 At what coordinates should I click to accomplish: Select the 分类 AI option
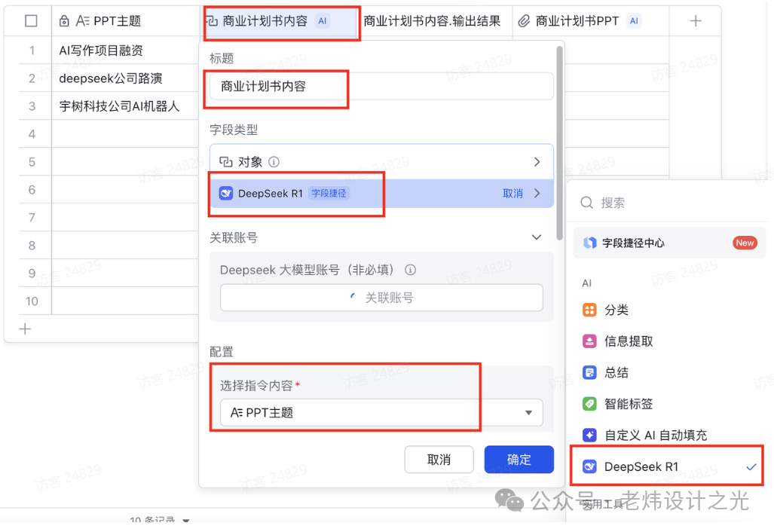coord(669,310)
